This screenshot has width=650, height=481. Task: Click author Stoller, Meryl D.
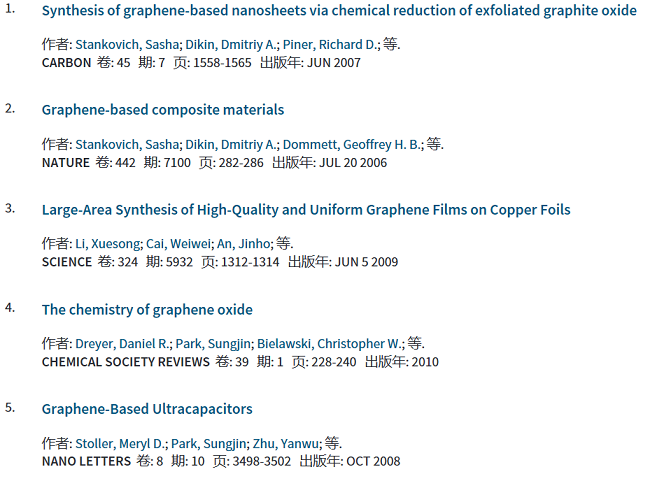click(x=120, y=444)
